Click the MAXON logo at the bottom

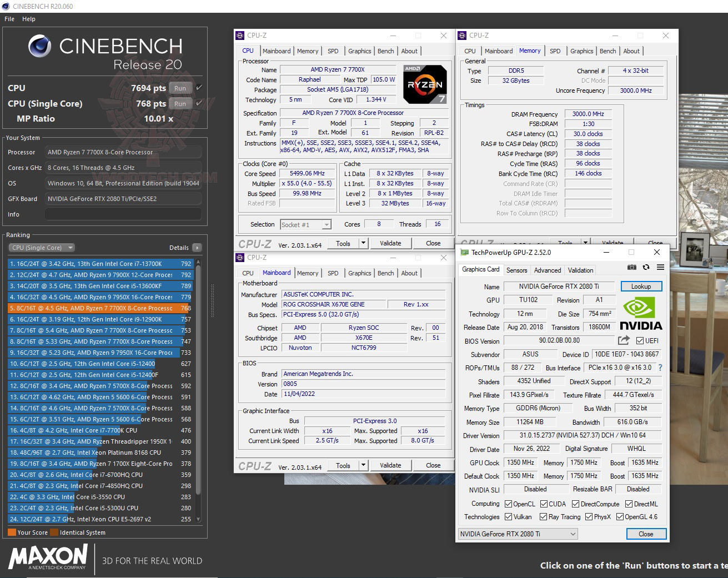pos(48,556)
